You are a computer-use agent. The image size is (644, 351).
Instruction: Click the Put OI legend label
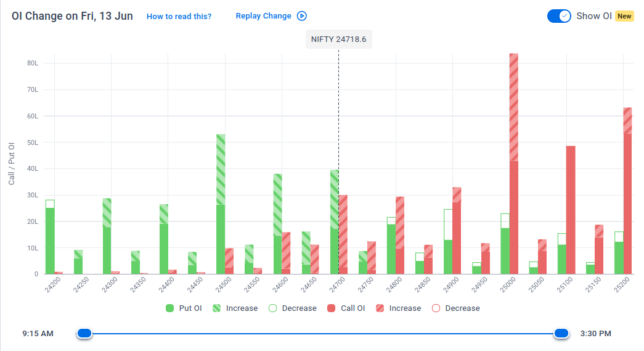[x=190, y=308]
